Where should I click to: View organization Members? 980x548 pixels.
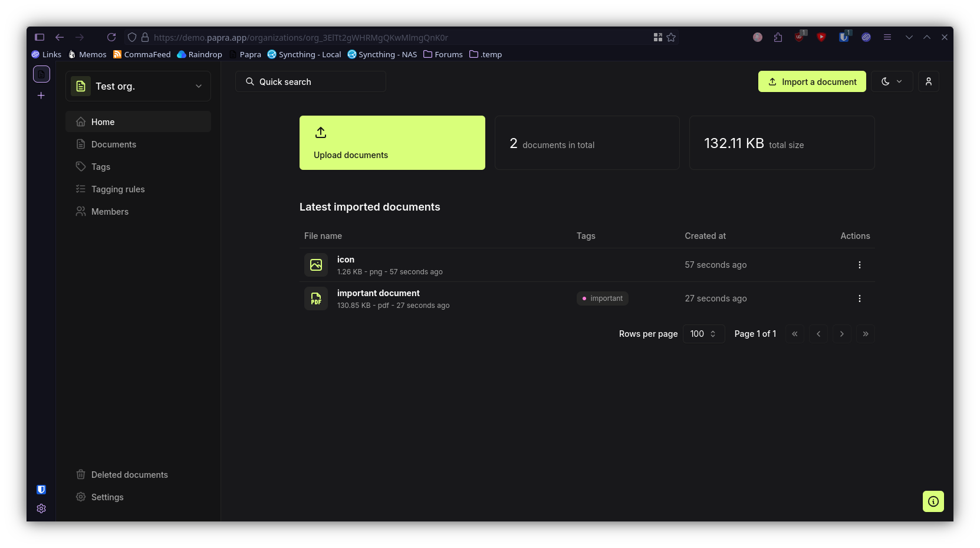pos(110,211)
